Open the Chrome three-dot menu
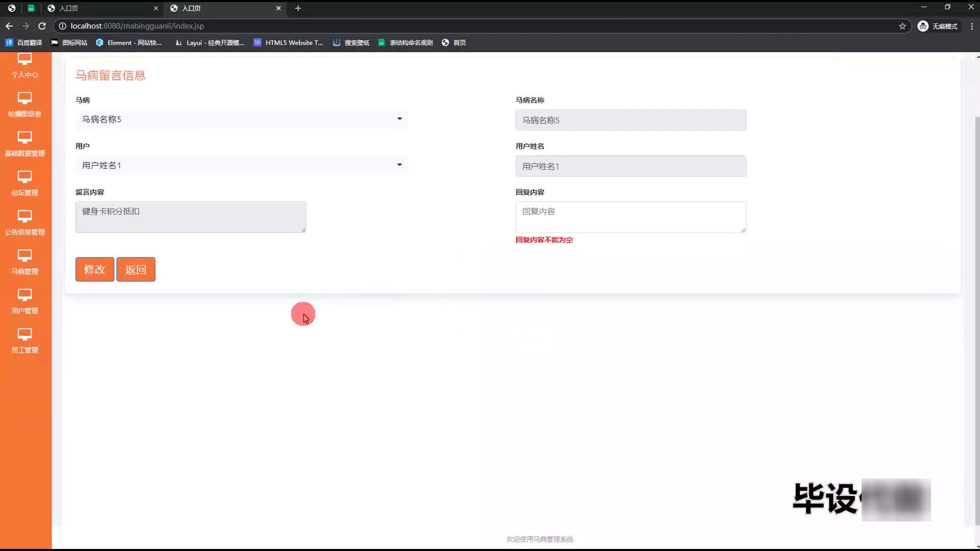This screenshot has height=551, width=980. (x=972, y=26)
